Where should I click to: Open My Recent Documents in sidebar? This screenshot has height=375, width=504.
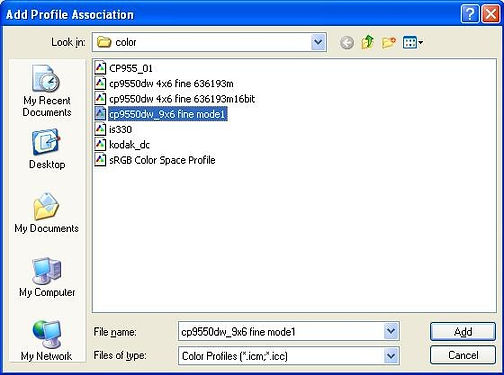[47, 91]
